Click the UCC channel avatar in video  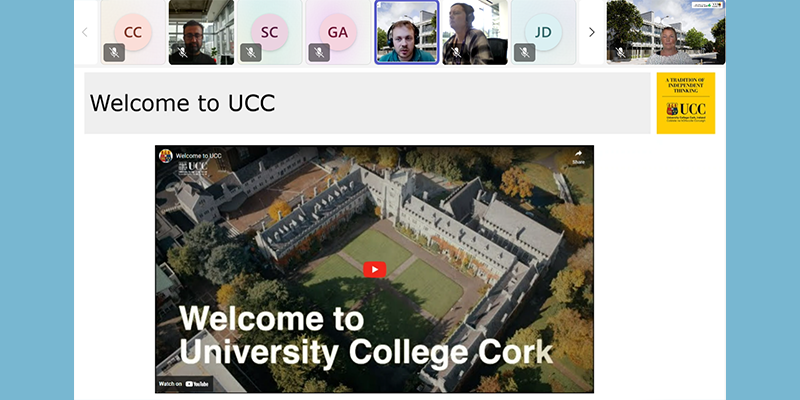[165, 156]
